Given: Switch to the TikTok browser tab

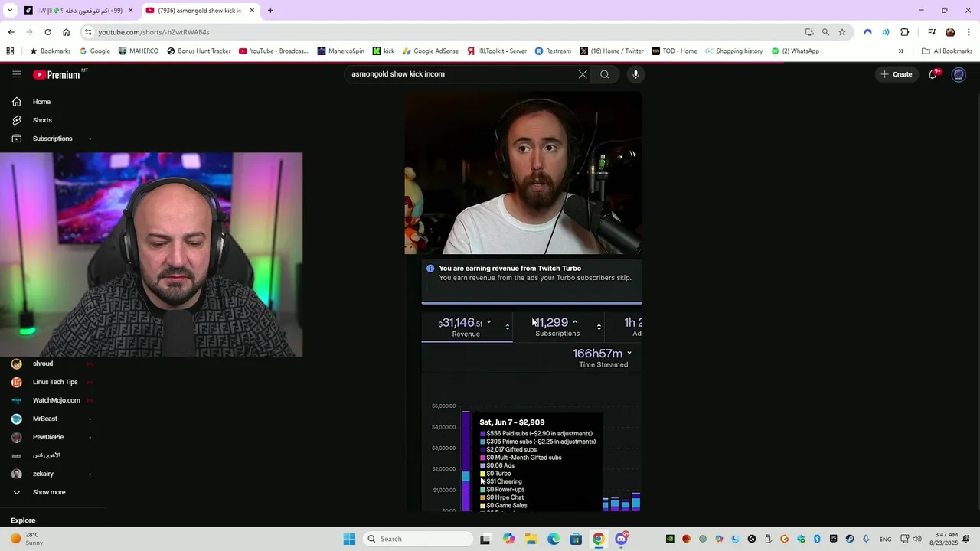Looking at the screenshot, I should [78, 11].
